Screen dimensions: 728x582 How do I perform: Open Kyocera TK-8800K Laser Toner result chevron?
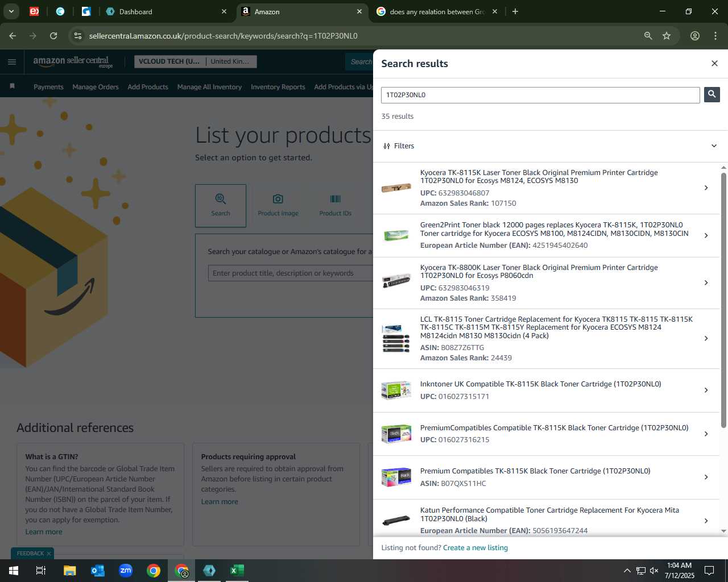(x=706, y=282)
